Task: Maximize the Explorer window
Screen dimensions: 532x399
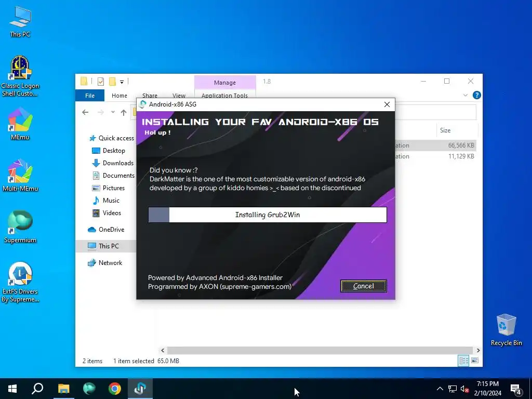Action: [x=447, y=81]
